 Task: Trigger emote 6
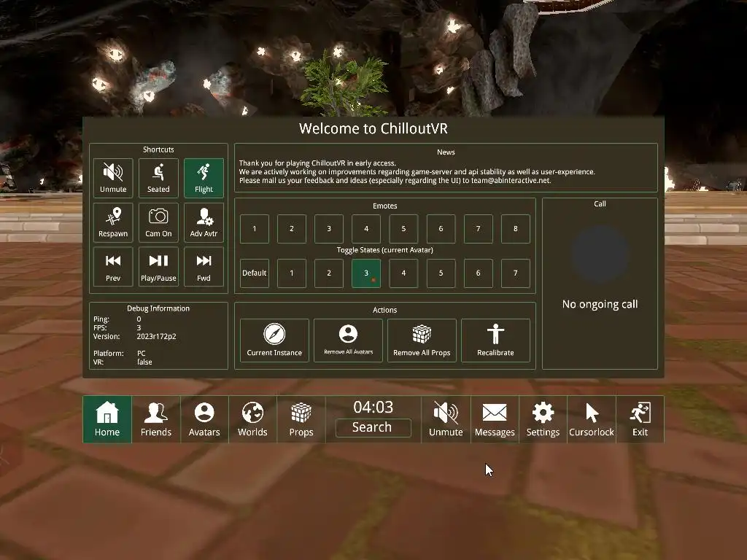[x=441, y=228]
